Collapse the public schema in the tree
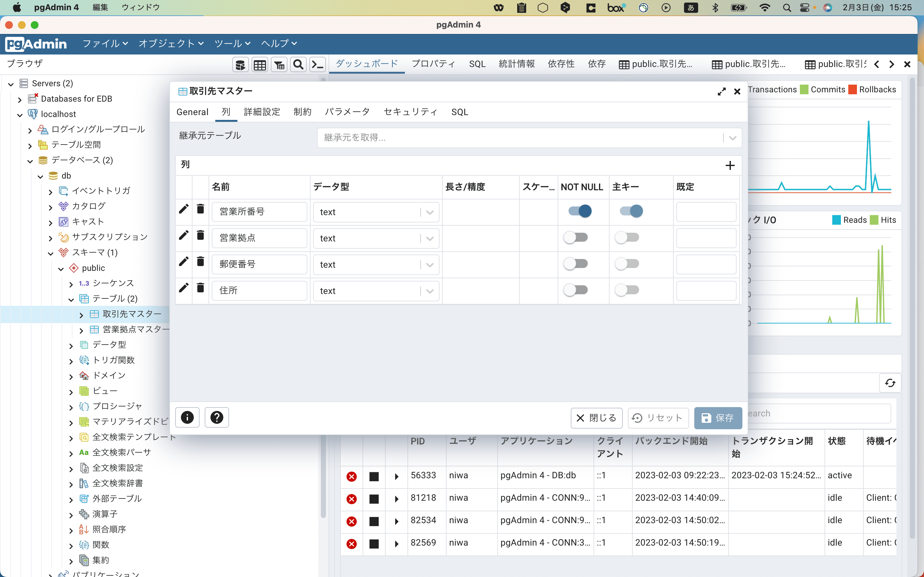Screen dimensions: 924x577 (61, 268)
